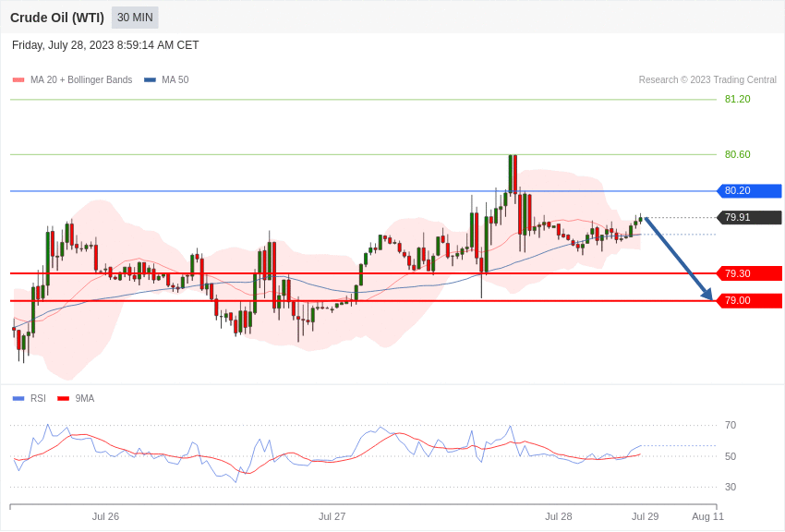This screenshot has height=532, width=785.
Task: Toggle the MA 50 legend entry
Action: coord(166,79)
